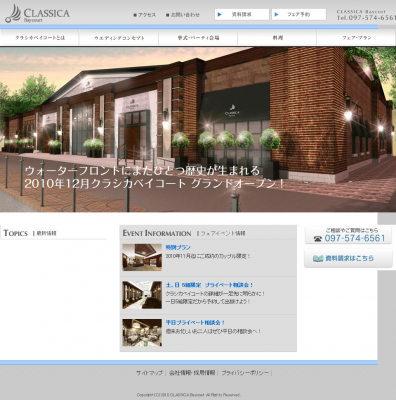396x400 pixels.
Task: Click the CLASSICA Baycourt logo
Action: click(38, 14)
